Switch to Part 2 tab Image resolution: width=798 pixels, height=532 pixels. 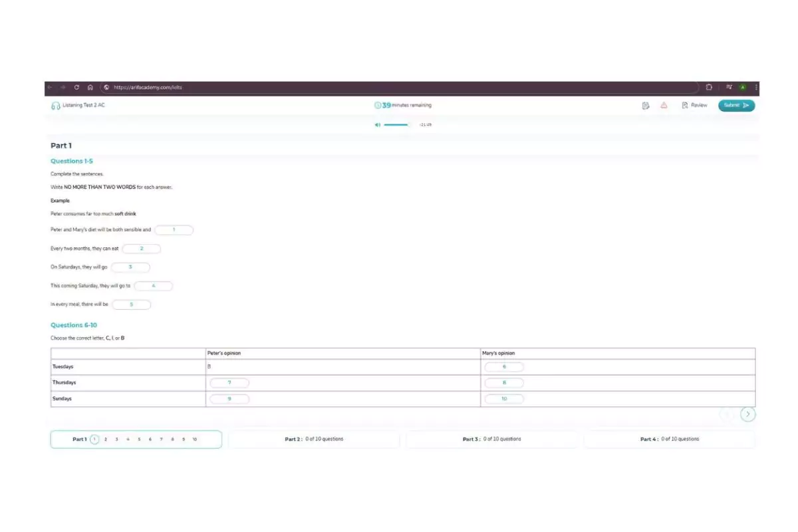coord(314,439)
